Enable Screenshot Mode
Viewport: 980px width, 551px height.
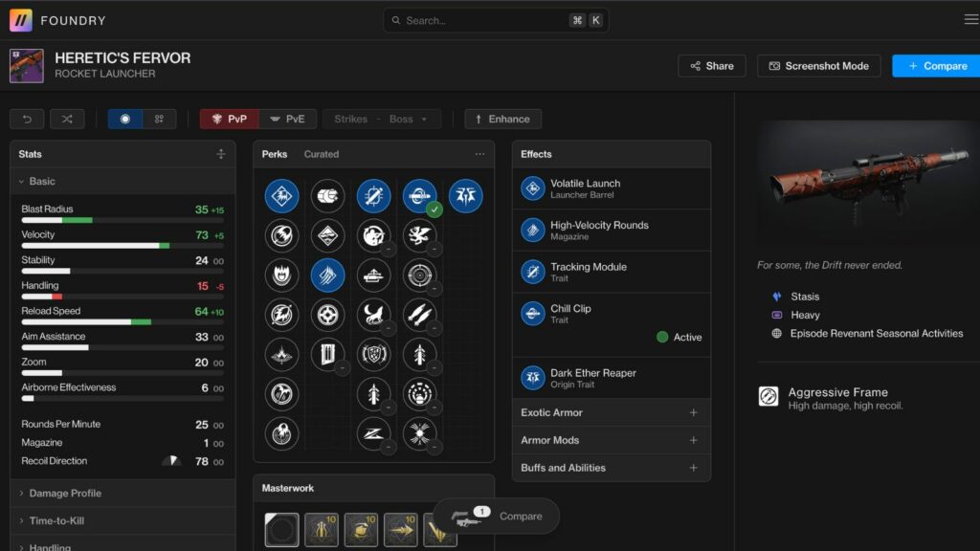point(819,66)
